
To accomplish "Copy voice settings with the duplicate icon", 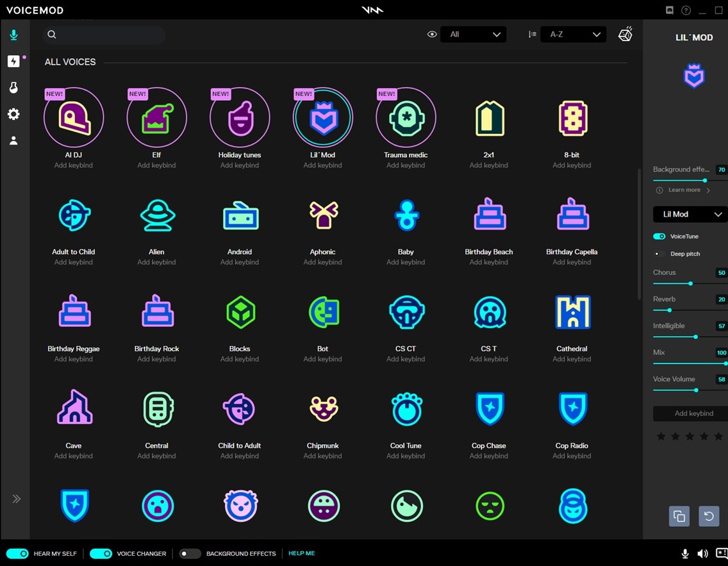I will (x=679, y=516).
